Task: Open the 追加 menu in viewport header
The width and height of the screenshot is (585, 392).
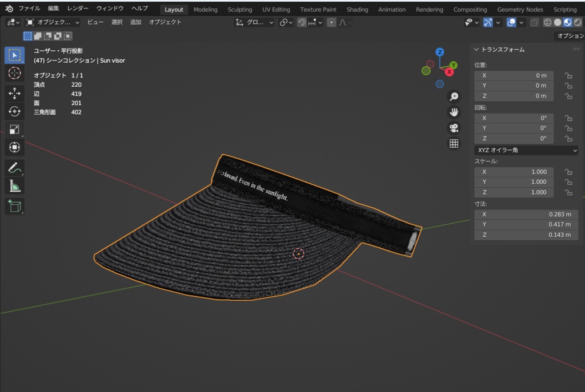Action: click(135, 22)
